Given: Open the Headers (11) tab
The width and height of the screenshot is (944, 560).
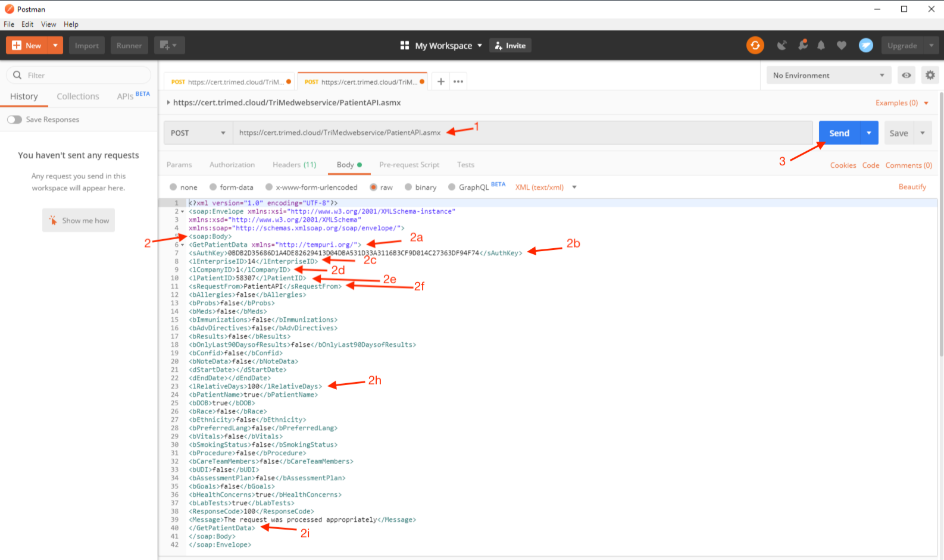Looking at the screenshot, I should (x=295, y=165).
